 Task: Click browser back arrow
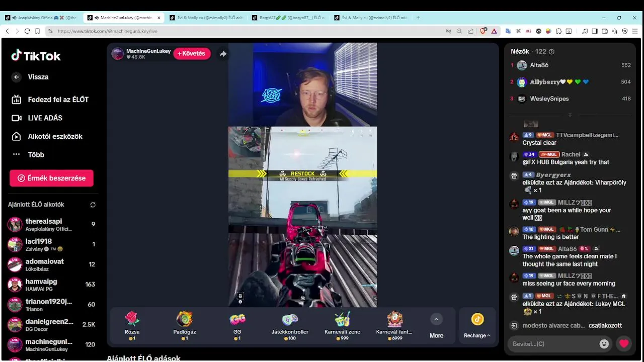point(7,31)
